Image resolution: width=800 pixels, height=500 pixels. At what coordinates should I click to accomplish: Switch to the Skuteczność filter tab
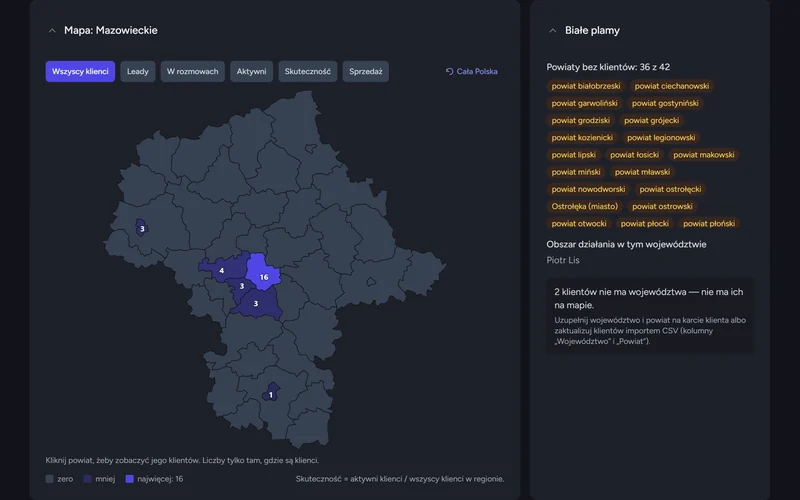pos(308,71)
